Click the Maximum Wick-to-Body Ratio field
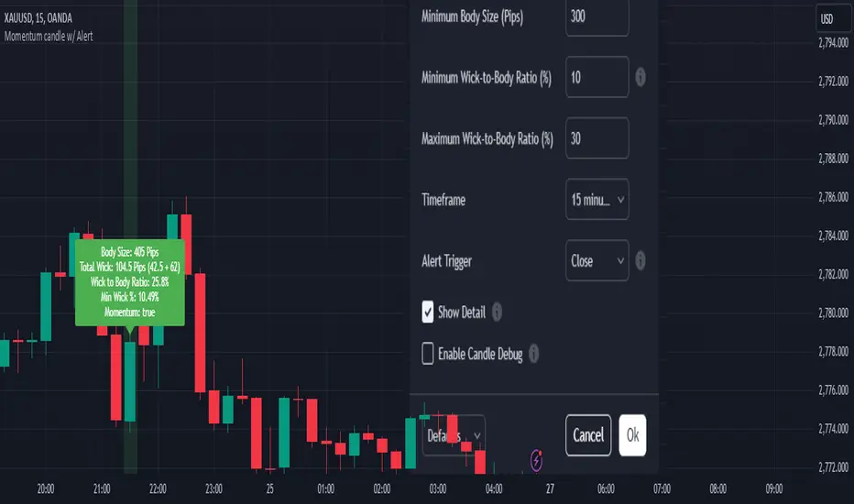Screen dimensions: 854x504 coord(597,138)
